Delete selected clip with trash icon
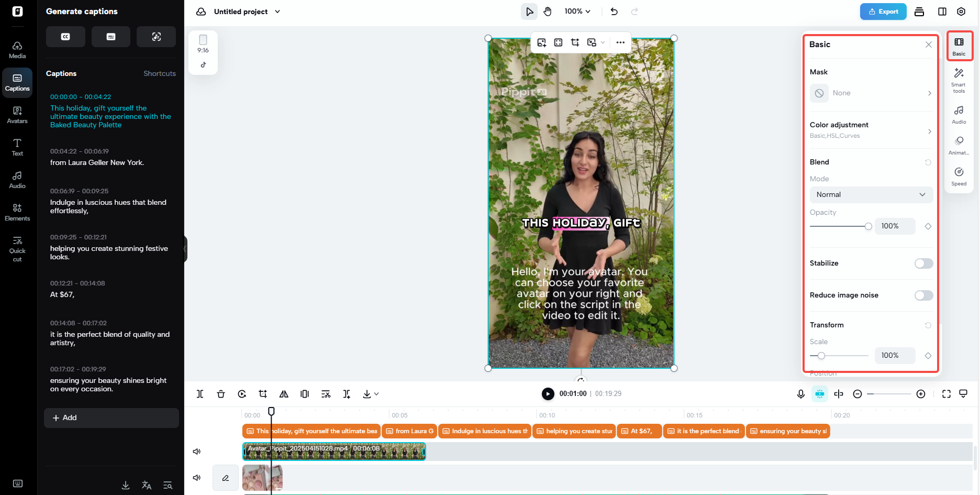The image size is (980, 495). pyautogui.click(x=221, y=394)
